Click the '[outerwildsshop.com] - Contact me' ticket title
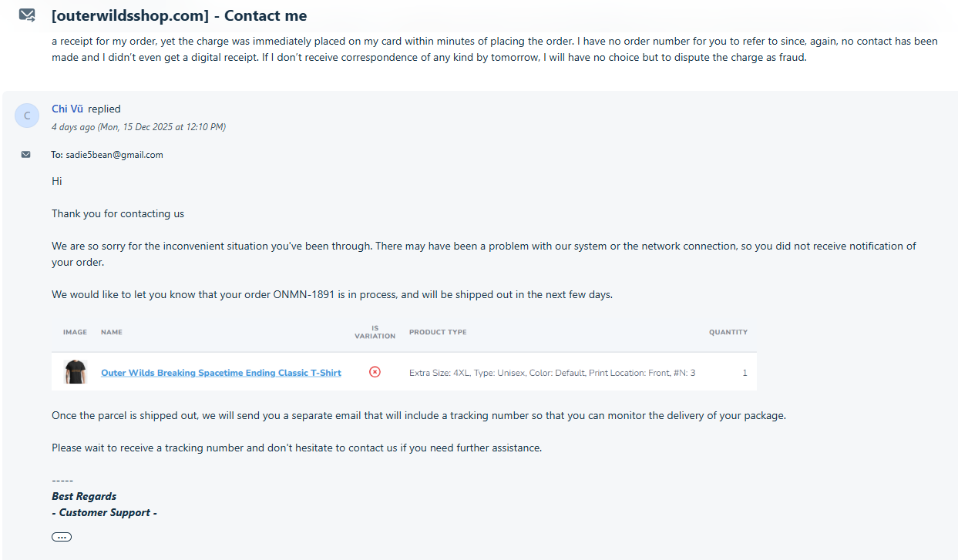958x560 pixels. click(x=179, y=15)
